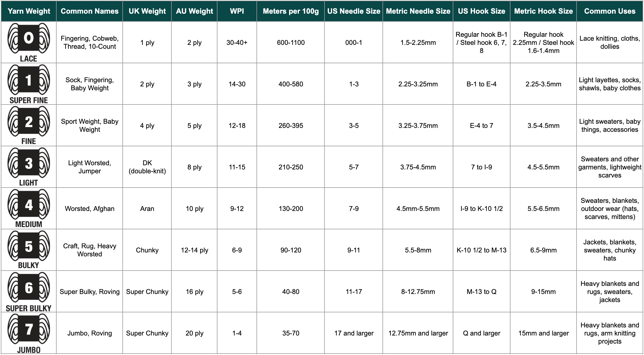This screenshot has height=355, width=644.
Task: Click the 'Sock, Fingering, Baby Weight' cell
Action: click(x=89, y=84)
